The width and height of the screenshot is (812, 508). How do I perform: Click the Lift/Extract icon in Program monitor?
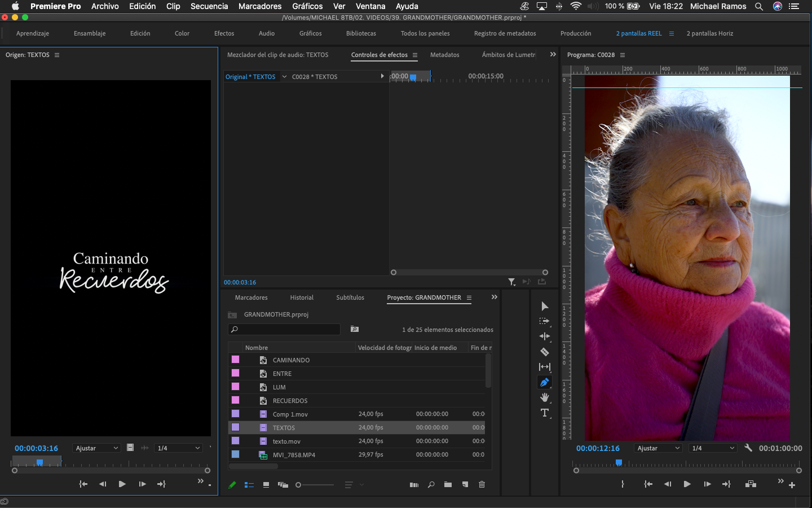pos(751,484)
